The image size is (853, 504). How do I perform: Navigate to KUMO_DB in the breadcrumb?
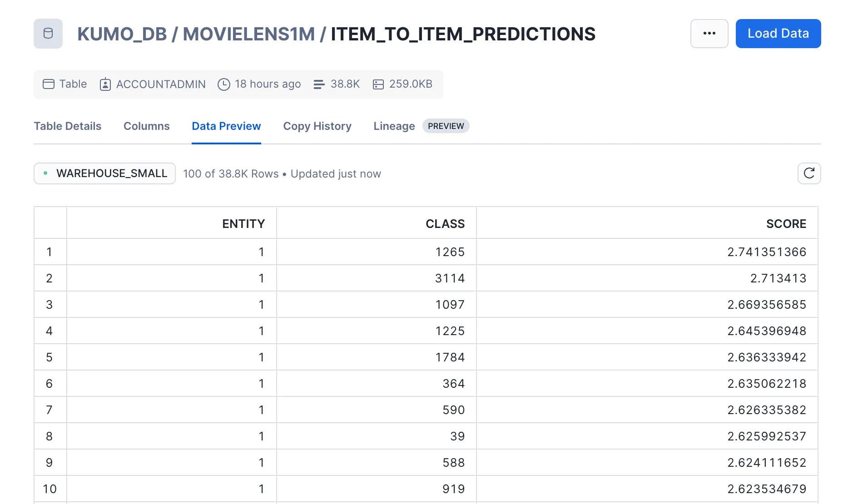[x=122, y=34]
